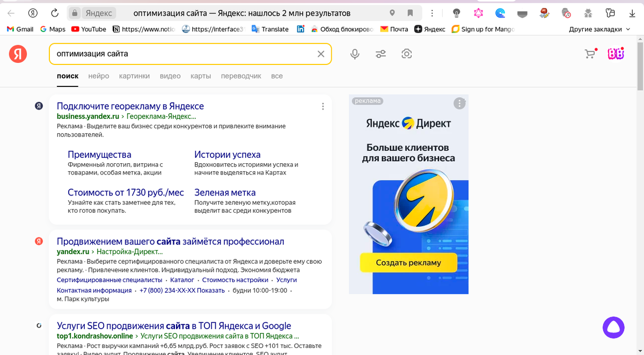Image resolution: width=644 pixels, height=355 pixels.
Task: Open the Translate bookmark
Action: [270, 29]
